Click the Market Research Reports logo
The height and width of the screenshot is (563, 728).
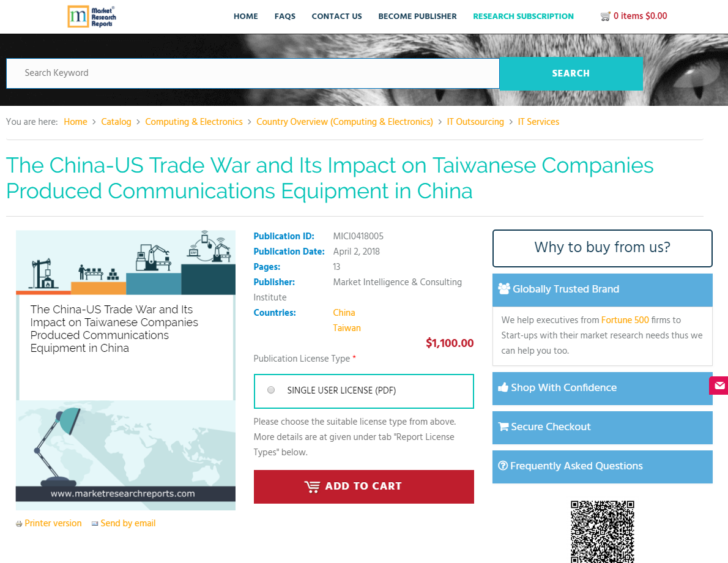91,17
